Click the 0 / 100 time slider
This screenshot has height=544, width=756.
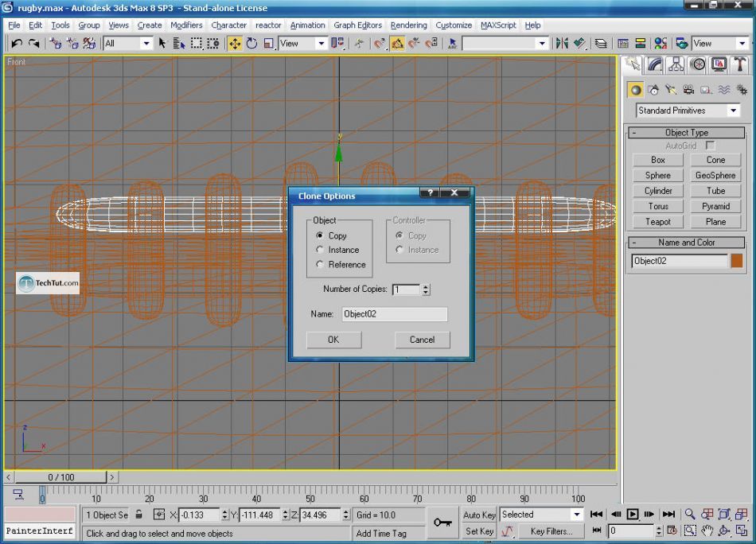pyautogui.click(x=60, y=477)
